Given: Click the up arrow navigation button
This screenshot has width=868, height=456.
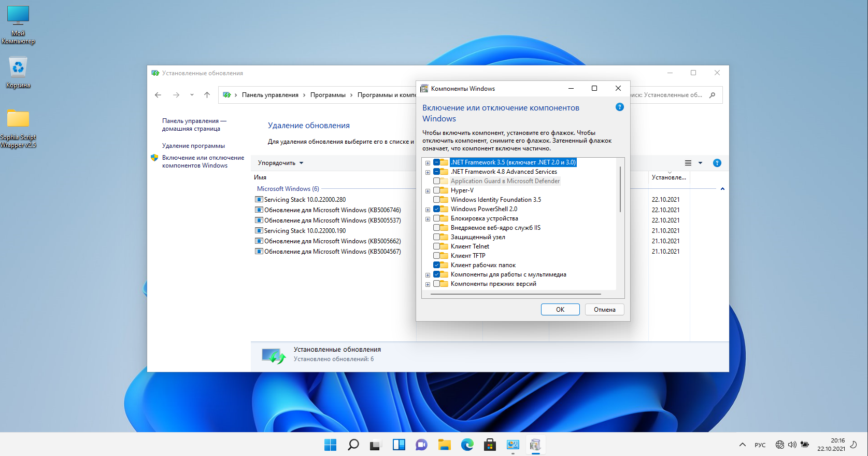Looking at the screenshot, I should point(207,95).
